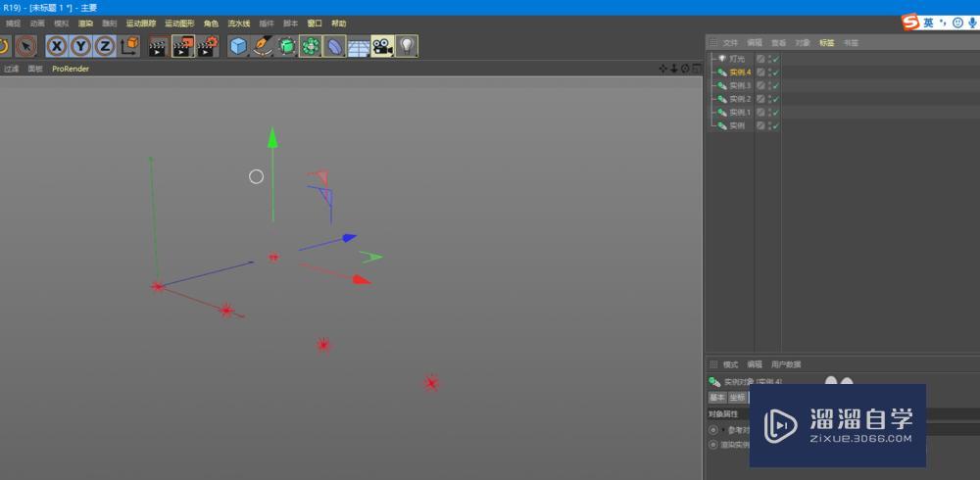Image resolution: width=980 pixels, height=480 pixels.
Task: Open the viewport 过滤 menu
Action: [12, 69]
